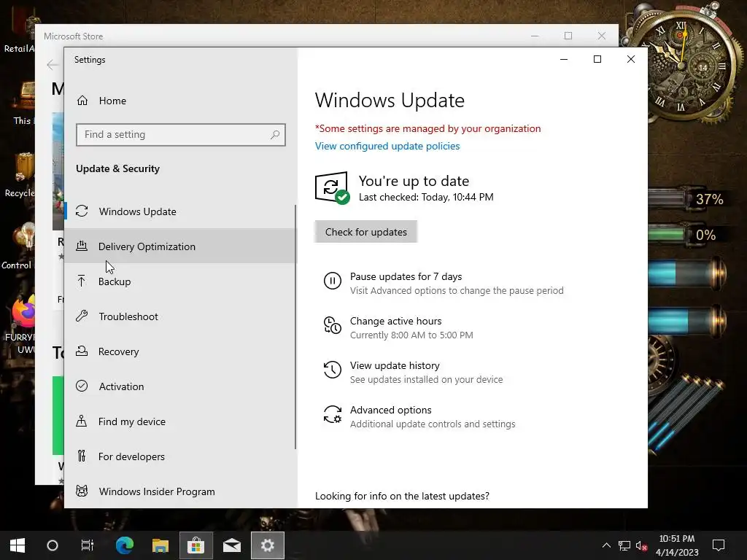747x560 pixels.
Task: Click the 37% meter gadget on desktop
Action: pyautogui.click(x=689, y=199)
